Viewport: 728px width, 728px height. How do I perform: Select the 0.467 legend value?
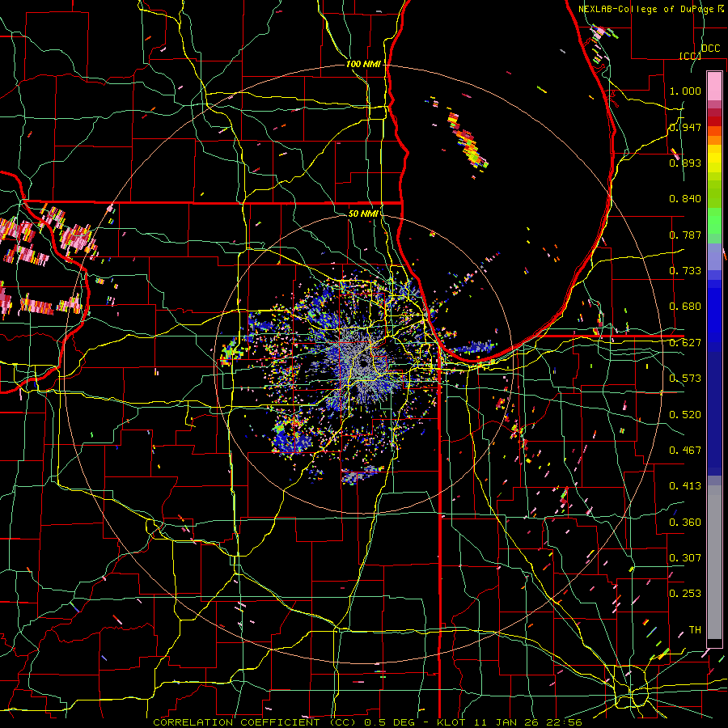tap(685, 451)
